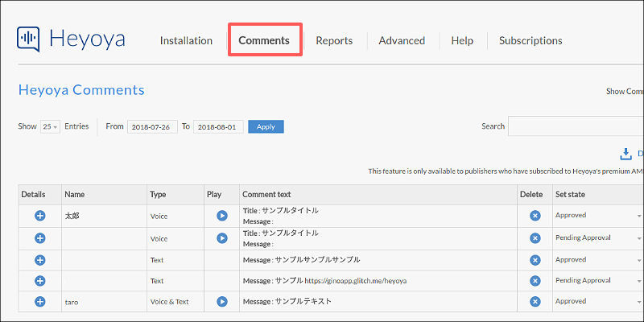Click the Set state column header
The width and height of the screenshot is (644, 322).
point(598,195)
